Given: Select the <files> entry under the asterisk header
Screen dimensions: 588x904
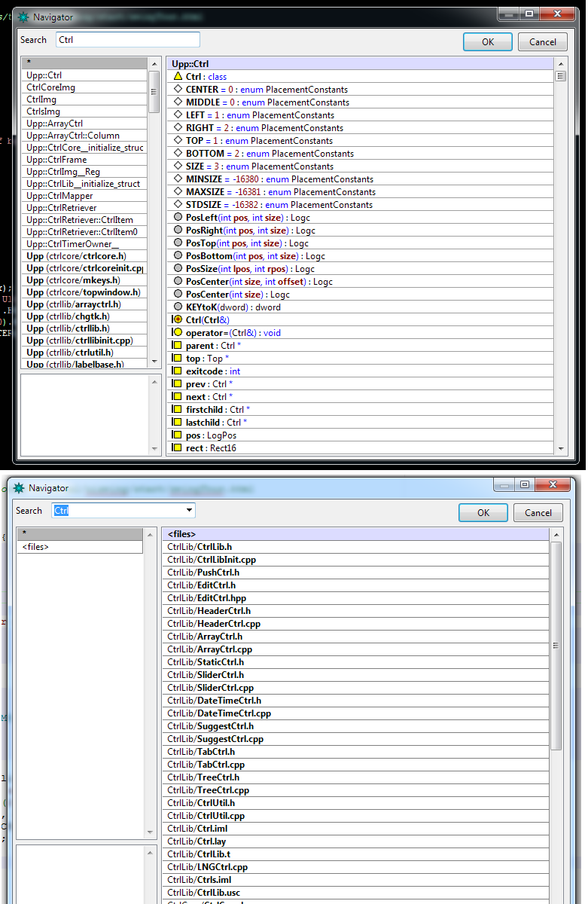Looking at the screenshot, I should point(35,547).
